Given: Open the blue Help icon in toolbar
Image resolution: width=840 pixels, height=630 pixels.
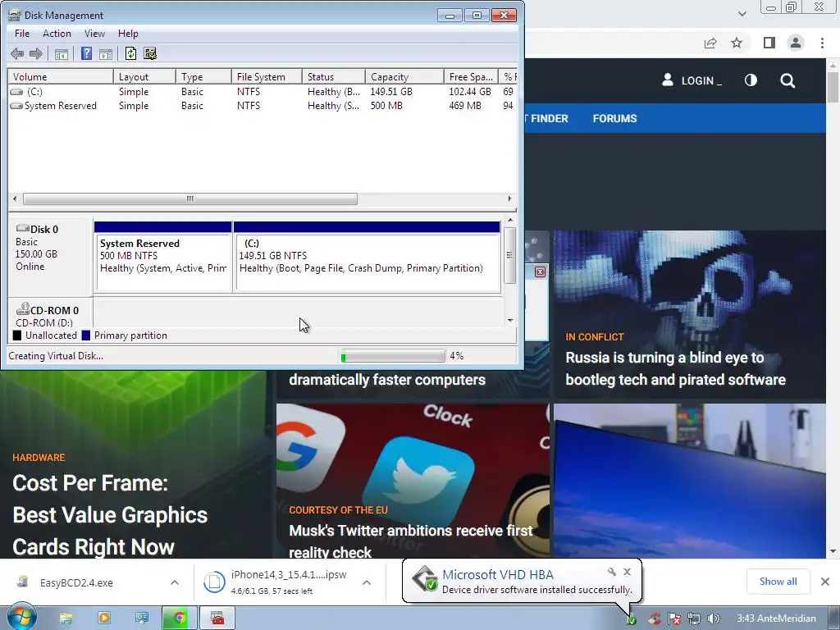Looking at the screenshot, I should 86,53.
